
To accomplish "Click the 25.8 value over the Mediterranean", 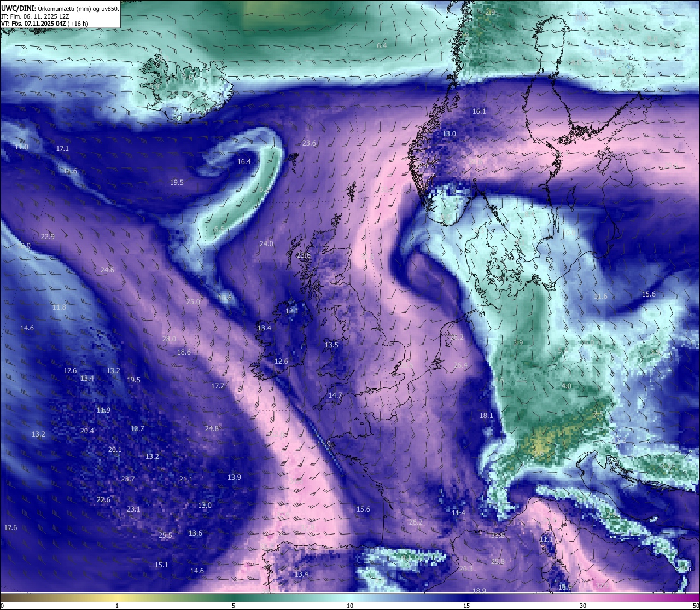I will pos(498,561).
